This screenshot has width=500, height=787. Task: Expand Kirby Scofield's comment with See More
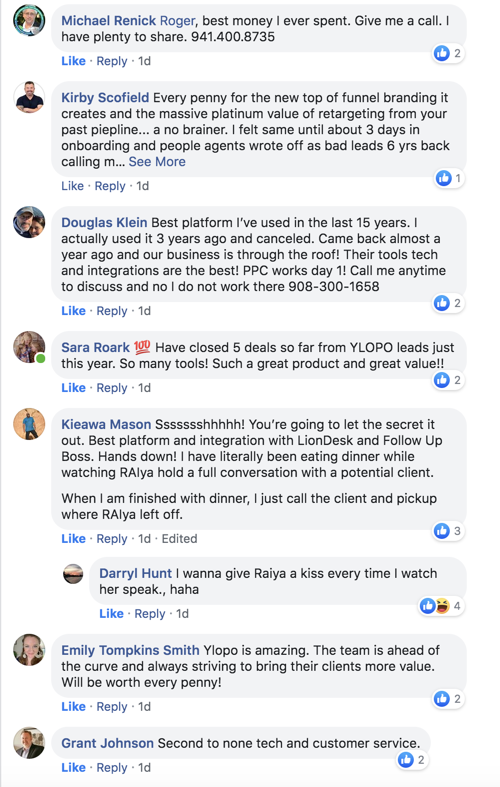click(x=157, y=162)
